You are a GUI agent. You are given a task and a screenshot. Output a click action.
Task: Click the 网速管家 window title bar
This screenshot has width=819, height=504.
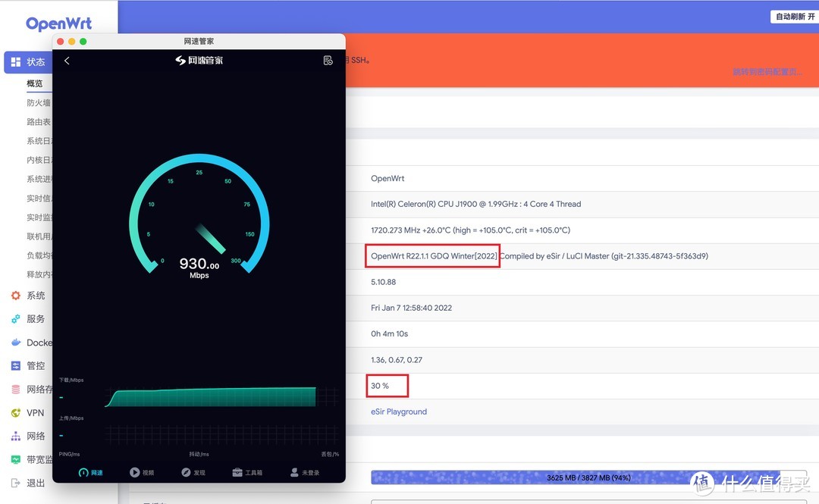coord(199,41)
